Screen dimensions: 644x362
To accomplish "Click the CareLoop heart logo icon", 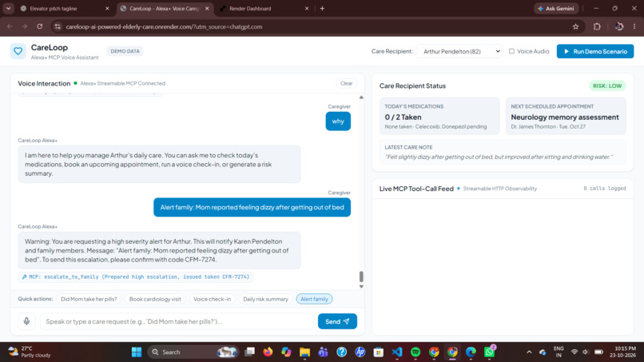I will 18,51.
